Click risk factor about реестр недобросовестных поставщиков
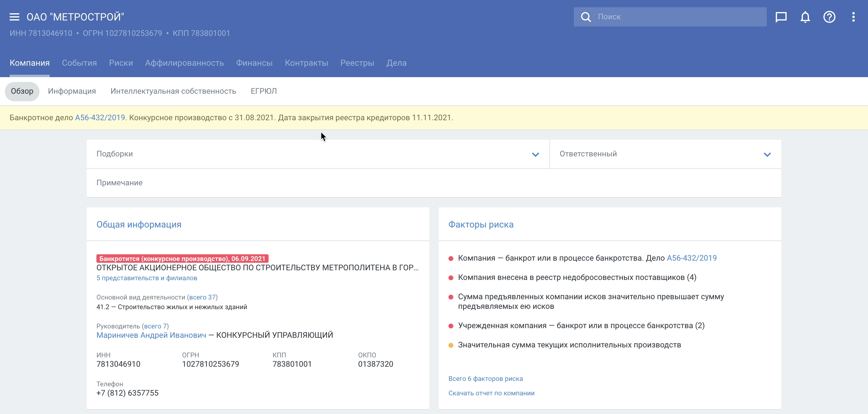This screenshot has width=868, height=414. click(577, 278)
